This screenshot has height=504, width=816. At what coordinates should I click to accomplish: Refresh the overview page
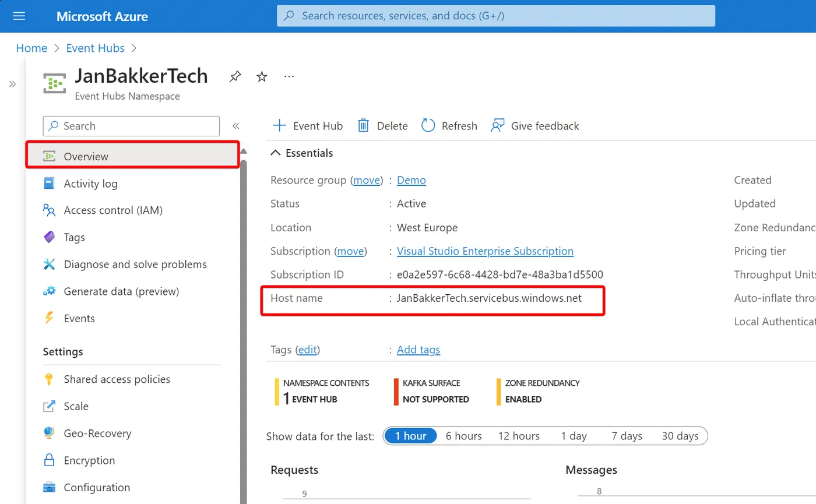click(x=449, y=126)
